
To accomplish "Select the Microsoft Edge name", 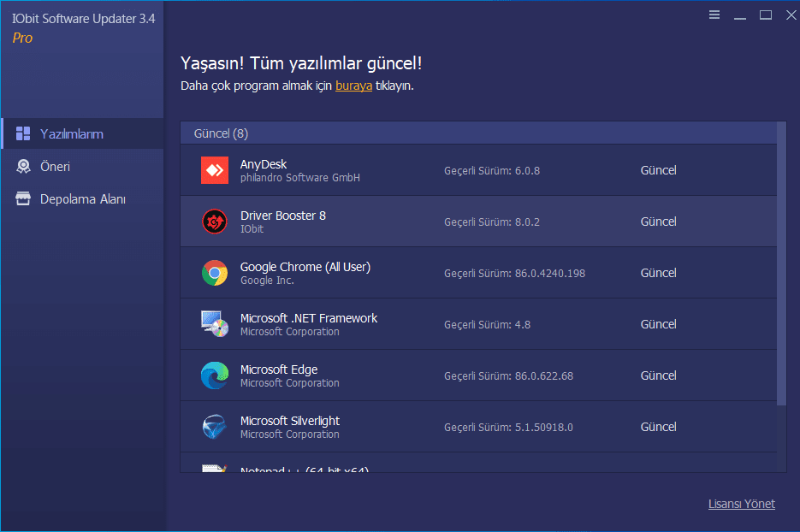I will 279,369.
